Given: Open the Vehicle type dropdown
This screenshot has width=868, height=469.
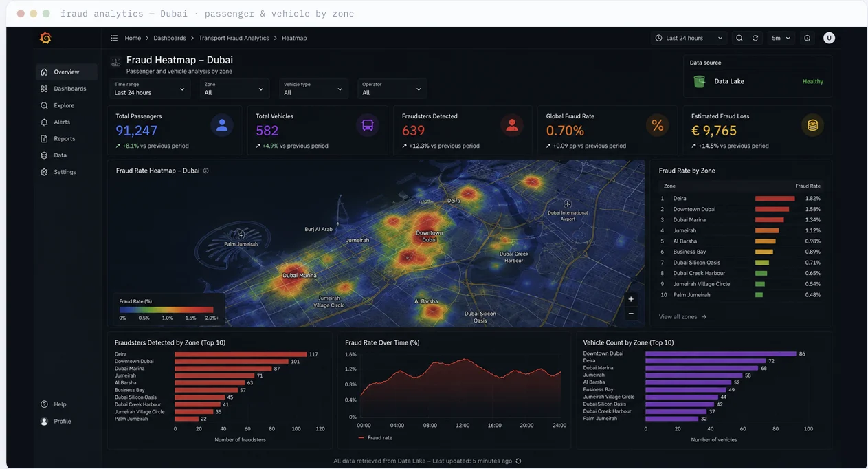Looking at the screenshot, I should pyautogui.click(x=313, y=89).
